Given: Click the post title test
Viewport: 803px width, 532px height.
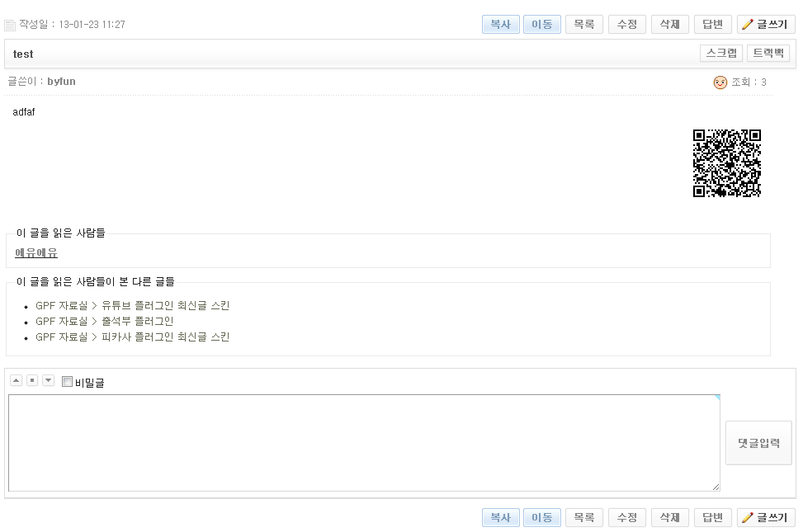Looking at the screenshot, I should (23, 54).
